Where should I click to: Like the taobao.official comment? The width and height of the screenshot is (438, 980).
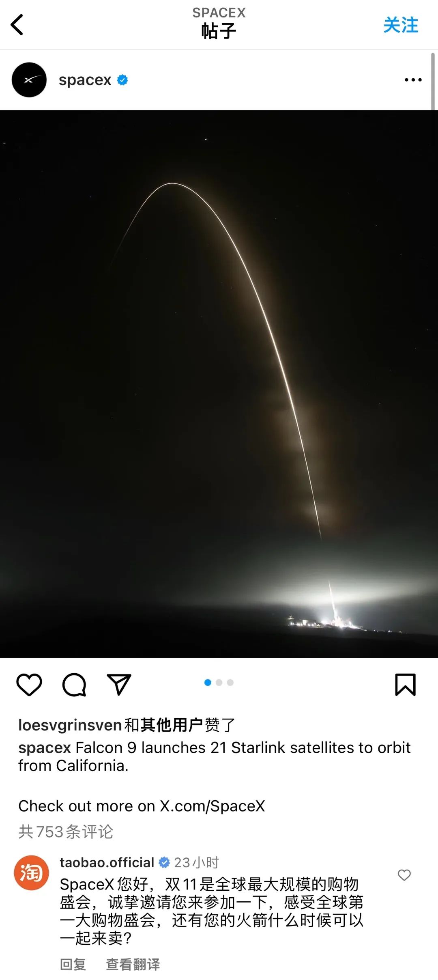point(404,875)
